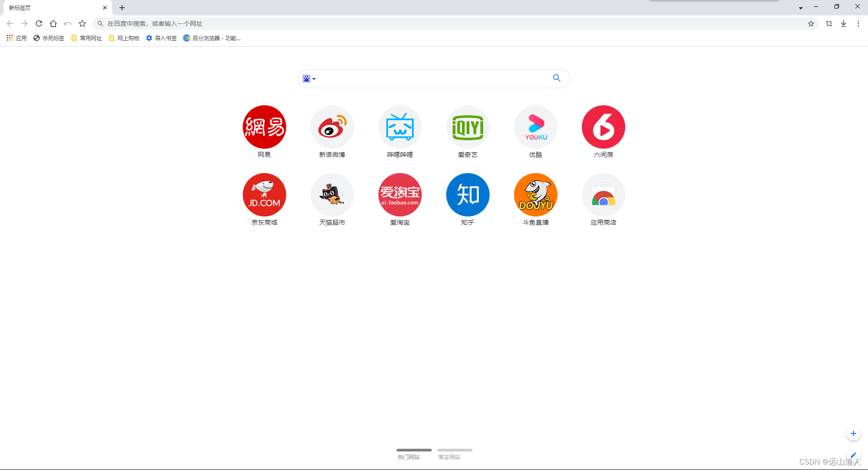This screenshot has width=868, height=470.
Task: Open the Baidu search engine dropdown
Action: (x=309, y=79)
